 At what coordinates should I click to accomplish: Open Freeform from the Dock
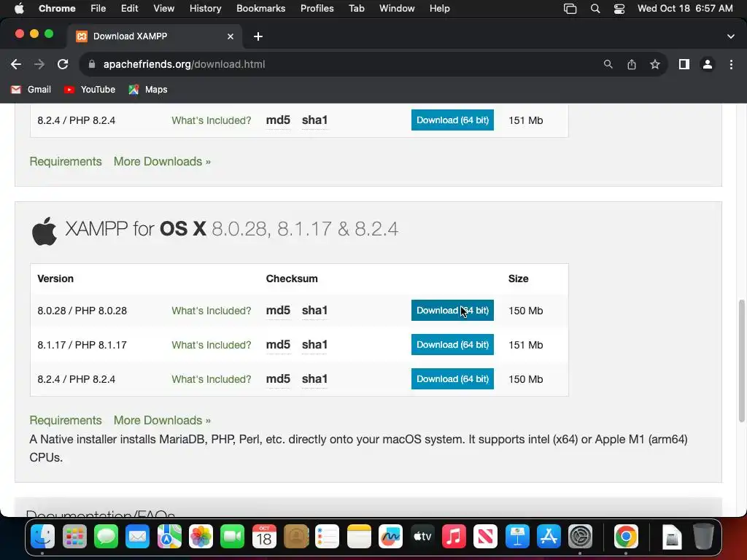[391, 537]
